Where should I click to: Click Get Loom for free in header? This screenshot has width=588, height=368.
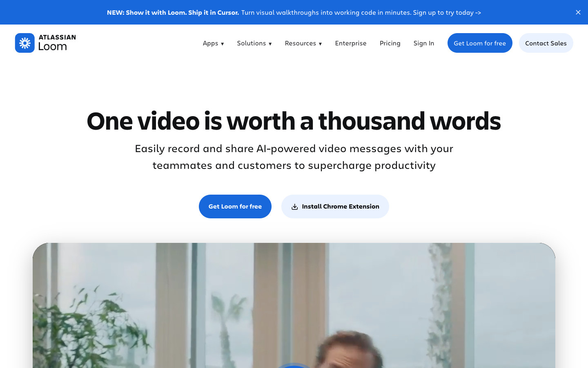[x=480, y=43]
